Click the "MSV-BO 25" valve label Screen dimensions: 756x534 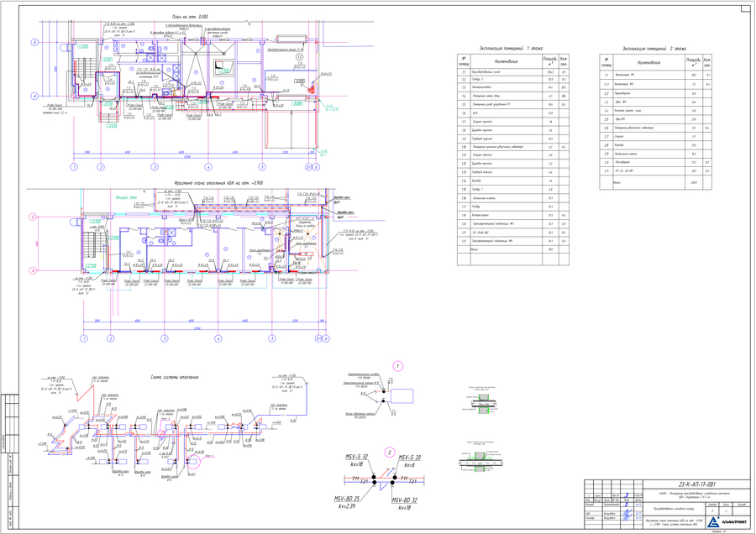[347, 499]
